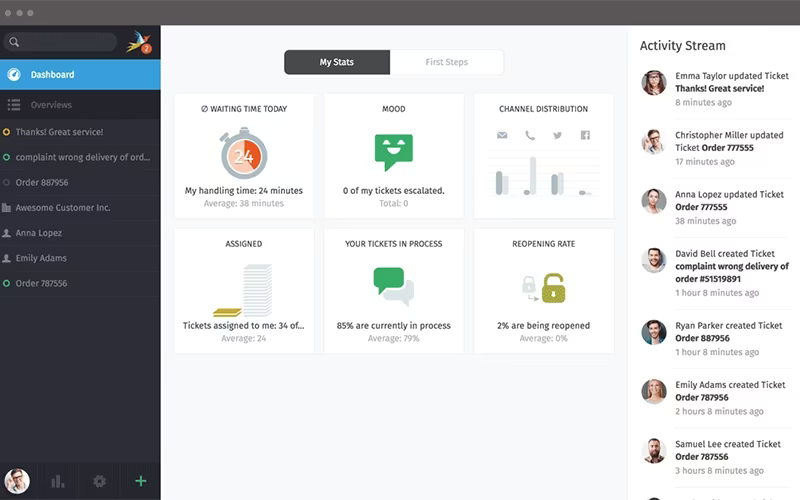
Task: Click Samuel Lee's avatar in Activity Stream
Action: click(x=654, y=451)
